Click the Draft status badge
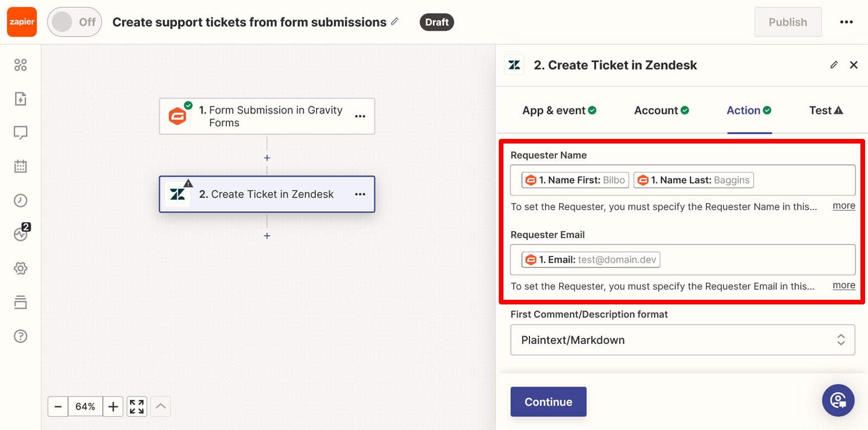The height and width of the screenshot is (430, 868). 437,22
